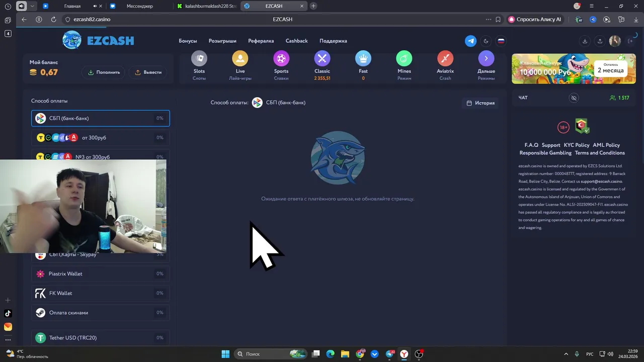Image resolution: width=644 pixels, height=362 pixels.
Task: Open the Russian flag language selector
Action: (501, 41)
